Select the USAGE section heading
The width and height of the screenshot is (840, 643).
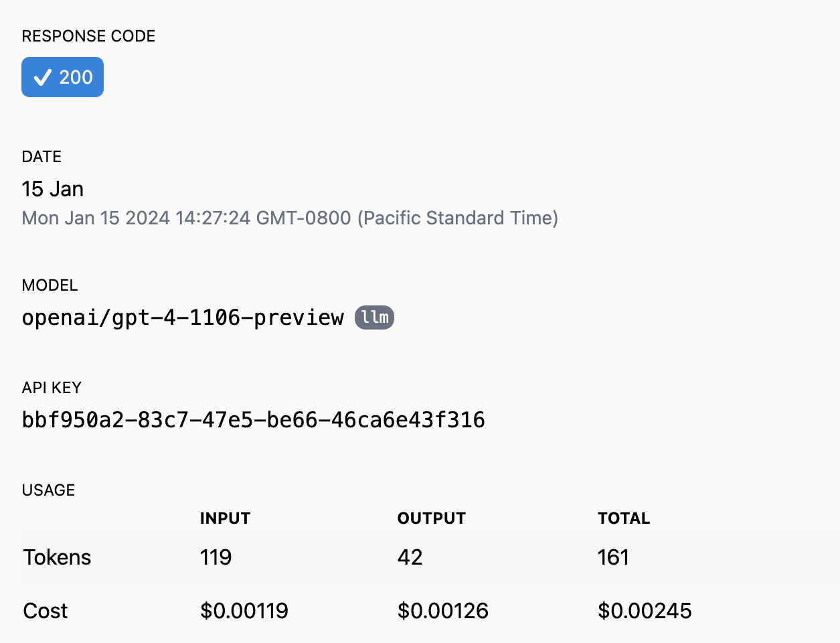point(48,490)
